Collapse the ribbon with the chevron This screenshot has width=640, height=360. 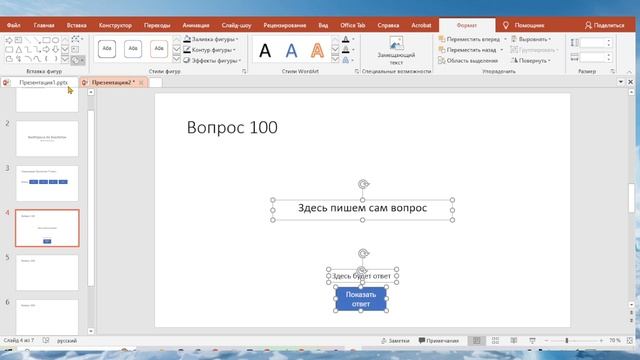click(629, 72)
